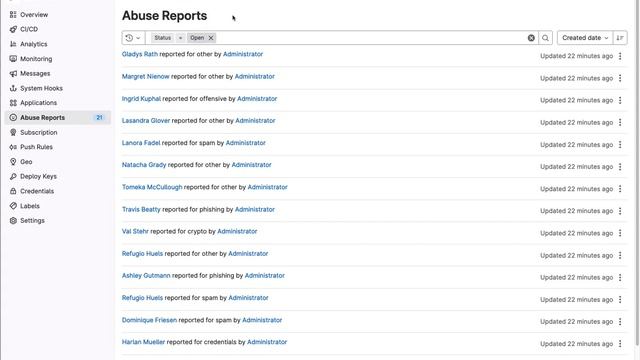Viewport: 640px width, 360px height.
Task: Open Tomeka McCullough user link
Action: [152, 187]
